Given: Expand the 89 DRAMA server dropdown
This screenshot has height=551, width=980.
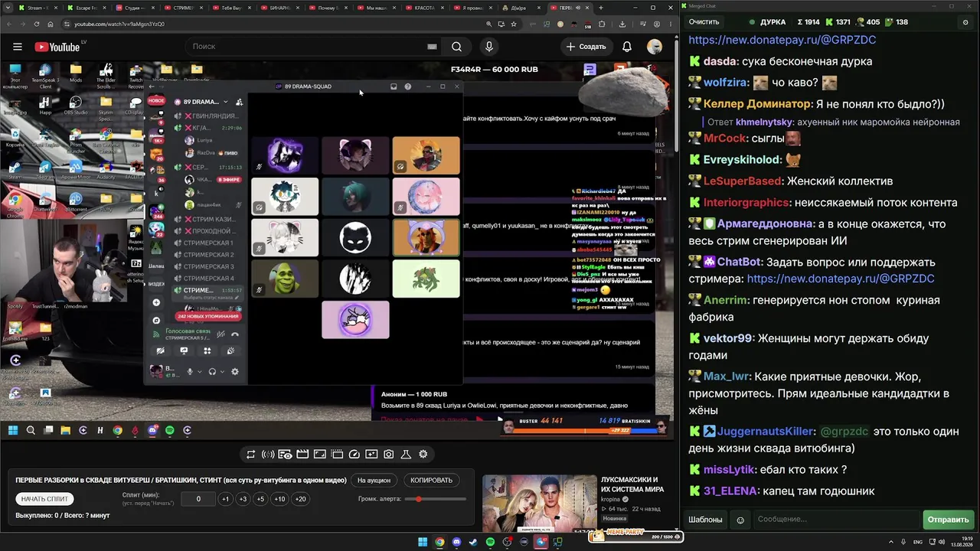Looking at the screenshot, I should pos(225,102).
